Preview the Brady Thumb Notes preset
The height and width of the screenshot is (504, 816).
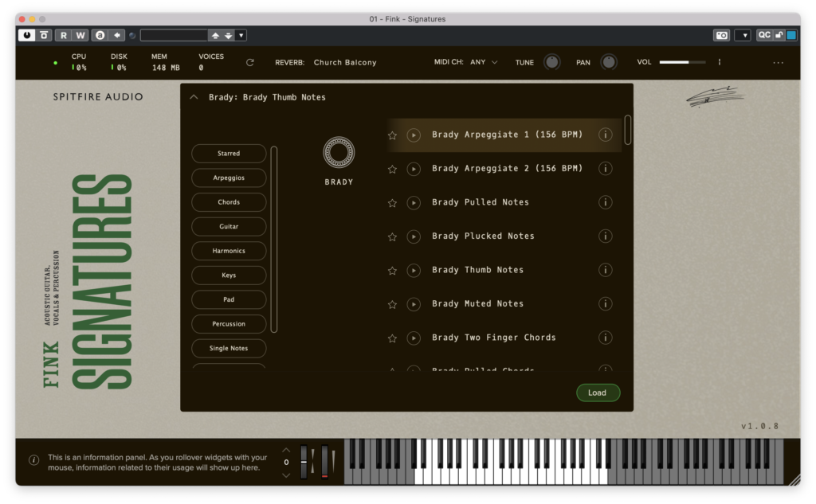[414, 271]
